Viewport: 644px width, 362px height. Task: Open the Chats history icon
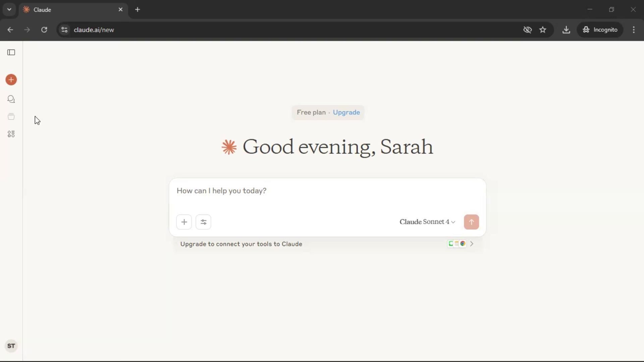11,99
